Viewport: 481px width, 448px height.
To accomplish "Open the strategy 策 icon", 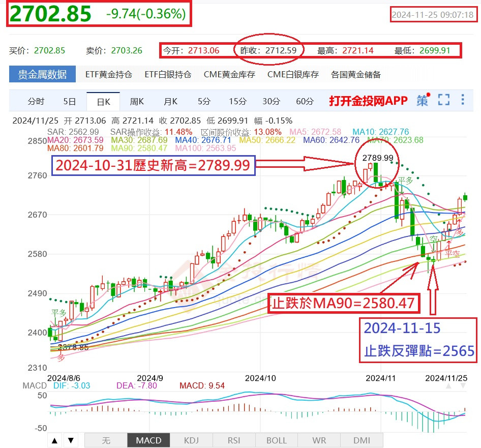I will tap(423, 100).
